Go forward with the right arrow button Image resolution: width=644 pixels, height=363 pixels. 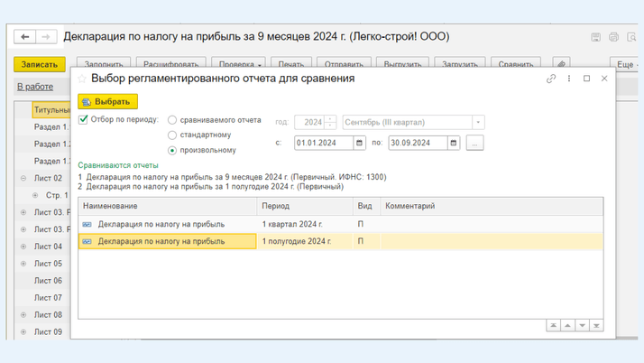[x=46, y=37]
